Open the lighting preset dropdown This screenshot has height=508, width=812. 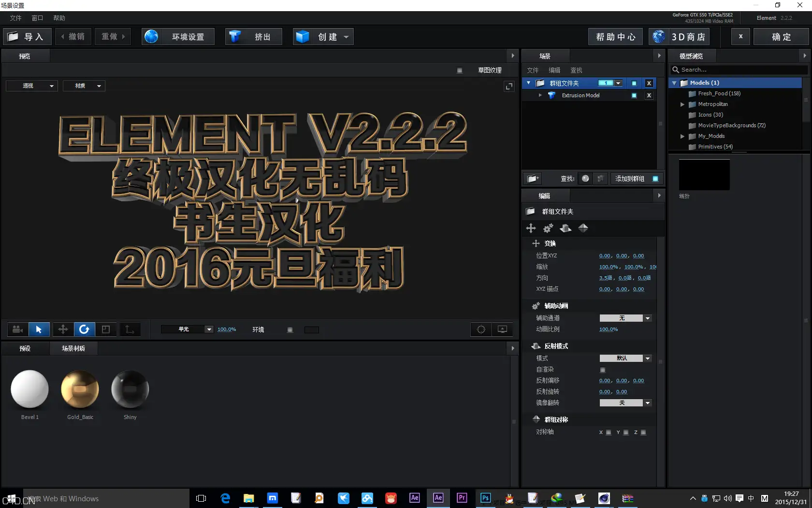click(187, 329)
